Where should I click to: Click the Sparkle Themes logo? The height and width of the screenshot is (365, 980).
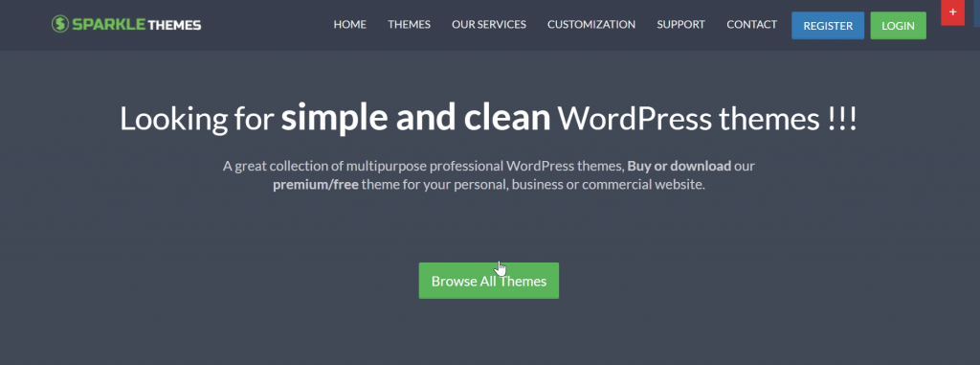pyautogui.click(x=126, y=24)
